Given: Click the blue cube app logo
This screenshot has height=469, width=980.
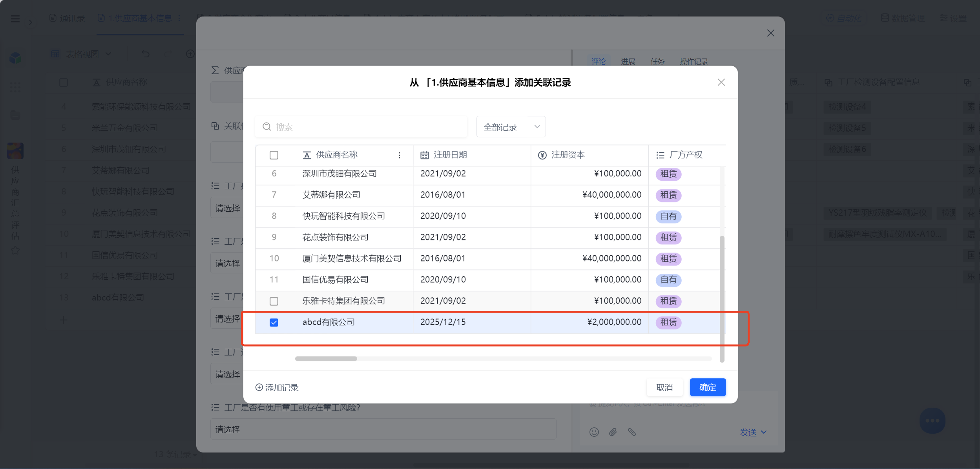Looking at the screenshot, I should [15, 58].
